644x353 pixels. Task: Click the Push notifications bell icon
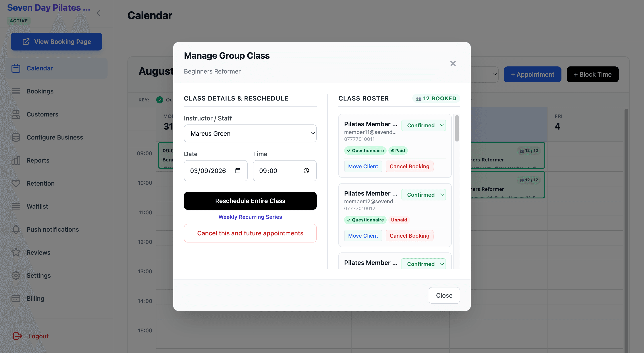click(x=16, y=229)
